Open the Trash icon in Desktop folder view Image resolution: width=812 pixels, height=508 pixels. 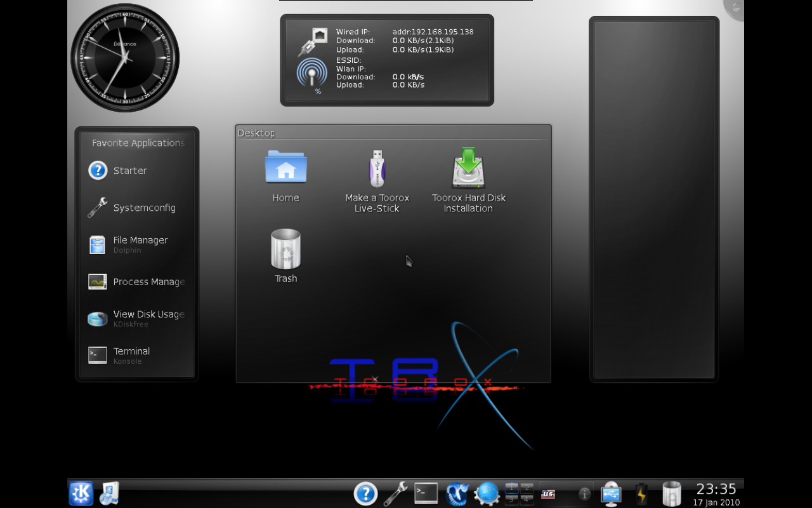pyautogui.click(x=286, y=256)
